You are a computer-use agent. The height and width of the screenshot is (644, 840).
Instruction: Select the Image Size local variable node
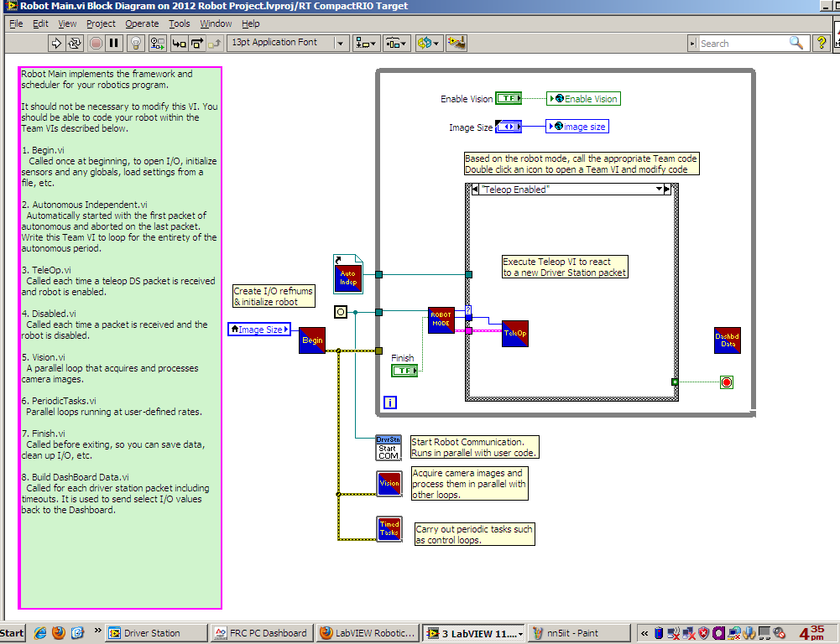[259, 330]
